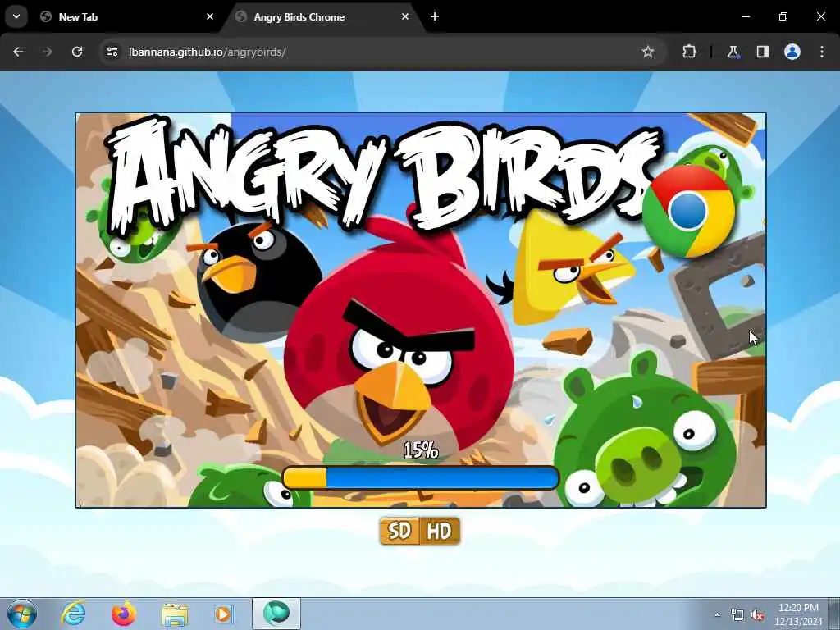
Task: Show hidden system tray icons
Action: [x=717, y=615]
